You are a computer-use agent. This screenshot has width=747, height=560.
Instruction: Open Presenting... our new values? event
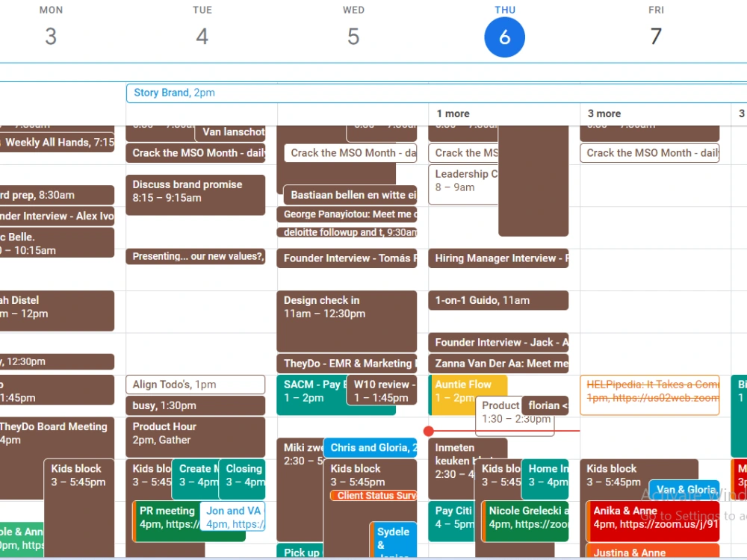(x=195, y=256)
